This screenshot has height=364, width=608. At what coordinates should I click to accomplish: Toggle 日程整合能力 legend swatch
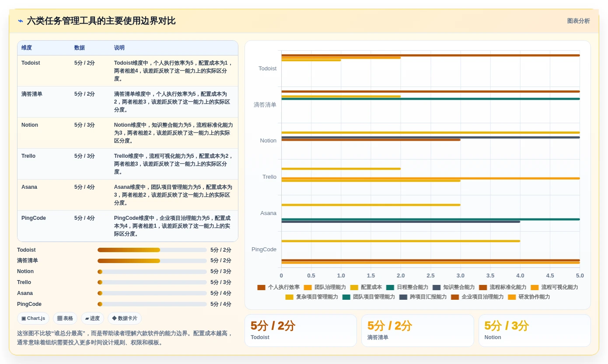(390, 288)
